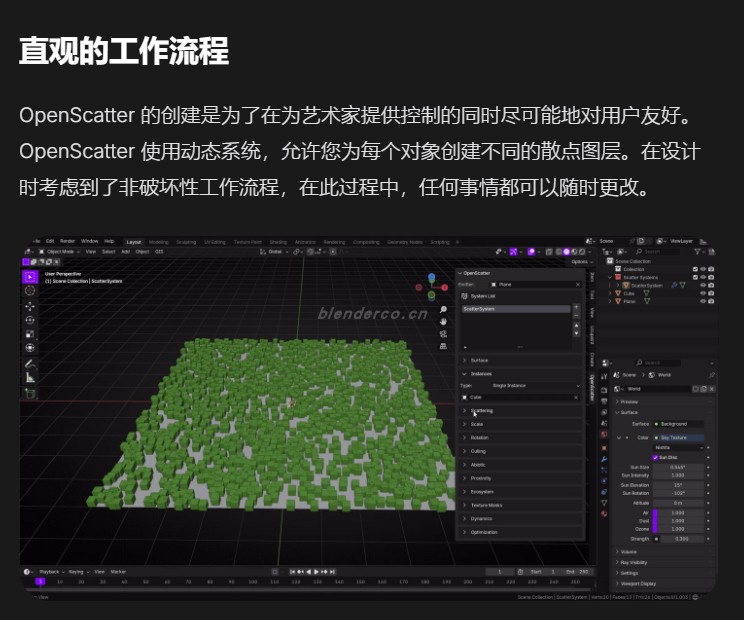The height and width of the screenshot is (620, 744).
Task: Expand the Optimization panel
Action: (520, 532)
